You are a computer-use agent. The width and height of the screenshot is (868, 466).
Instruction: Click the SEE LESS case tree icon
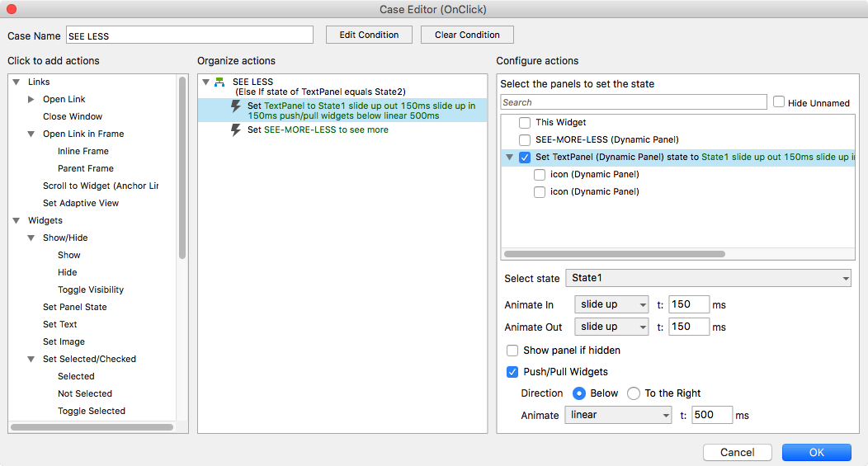(219, 82)
